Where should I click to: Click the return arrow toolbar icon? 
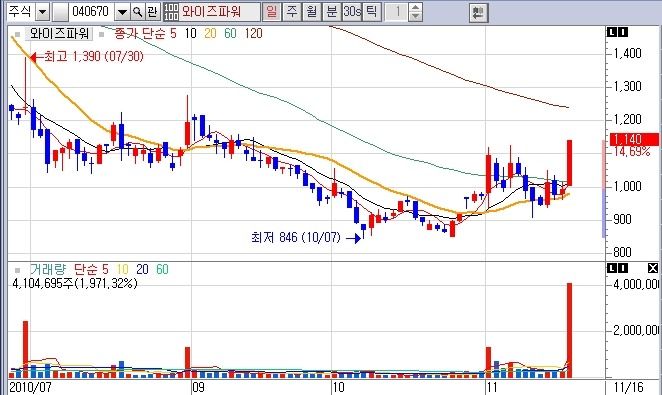pyautogui.click(x=478, y=13)
